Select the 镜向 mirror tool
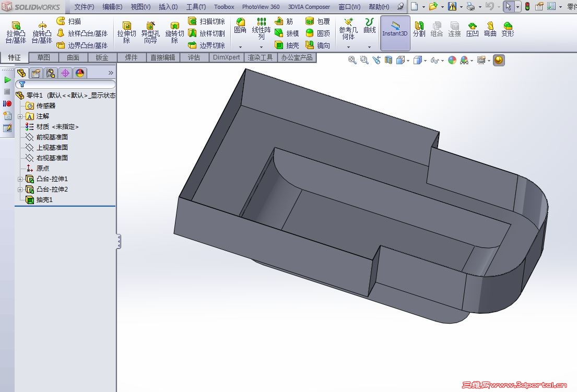 coord(318,45)
